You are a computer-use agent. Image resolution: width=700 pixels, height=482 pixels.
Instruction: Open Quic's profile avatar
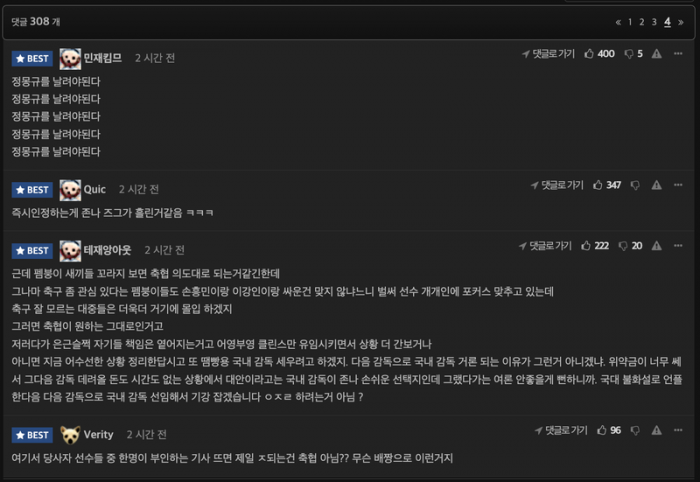(70, 189)
